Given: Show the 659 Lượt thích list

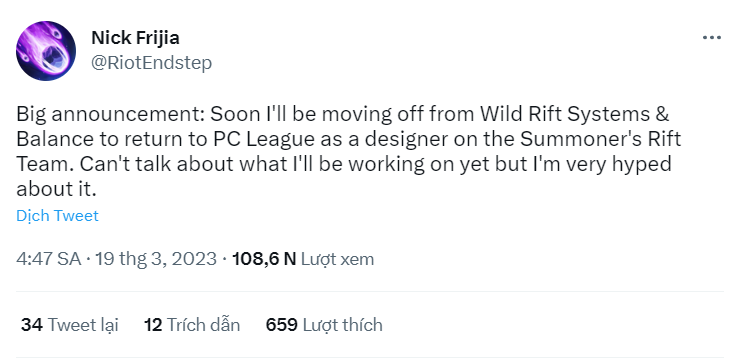Looking at the screenshot, I should [324, 325].
